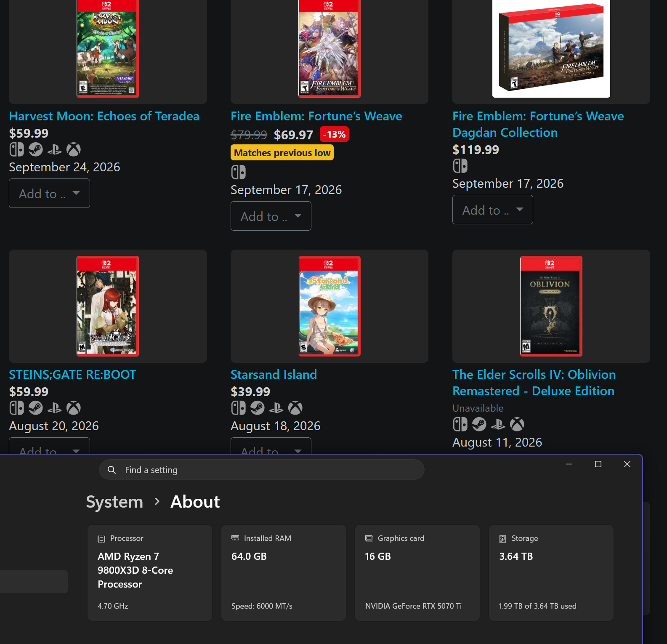
Task: Open STEINS;GATE RE:BOOT title link
Action: pyautogui.click(x=73, y=375)
